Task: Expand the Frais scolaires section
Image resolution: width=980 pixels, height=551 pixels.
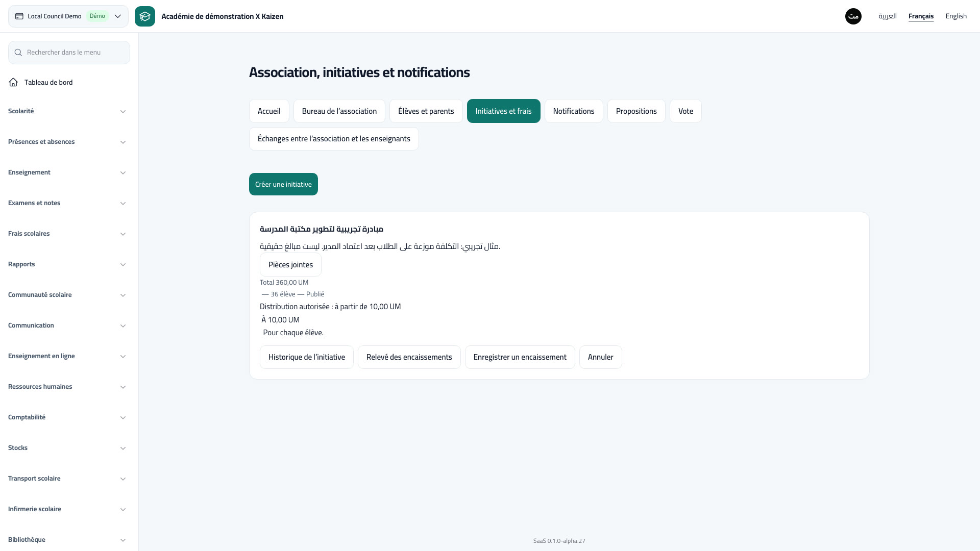Action: 67,234
